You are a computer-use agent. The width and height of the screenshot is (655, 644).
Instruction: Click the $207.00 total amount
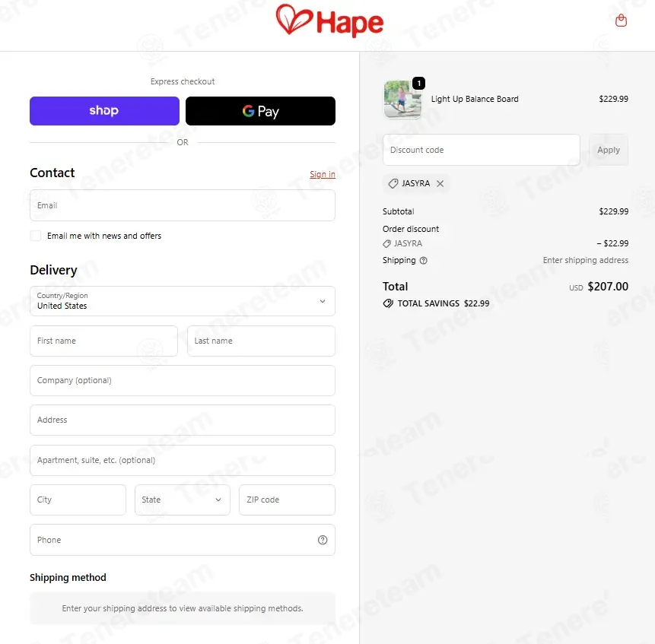point(608,287)
